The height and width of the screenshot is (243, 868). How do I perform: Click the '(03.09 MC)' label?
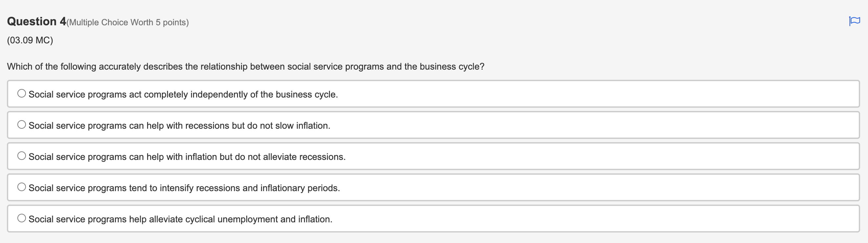(29, 40)
